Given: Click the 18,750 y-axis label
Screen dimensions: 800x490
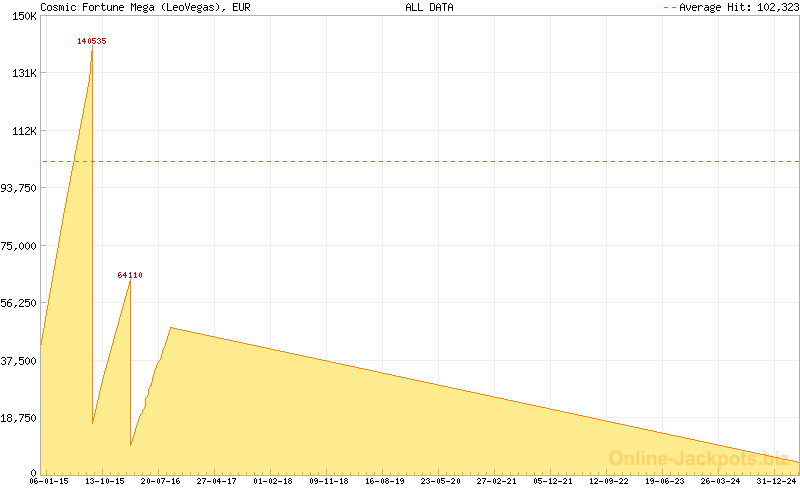Looking at the screenshot, I should coord(19,418).
